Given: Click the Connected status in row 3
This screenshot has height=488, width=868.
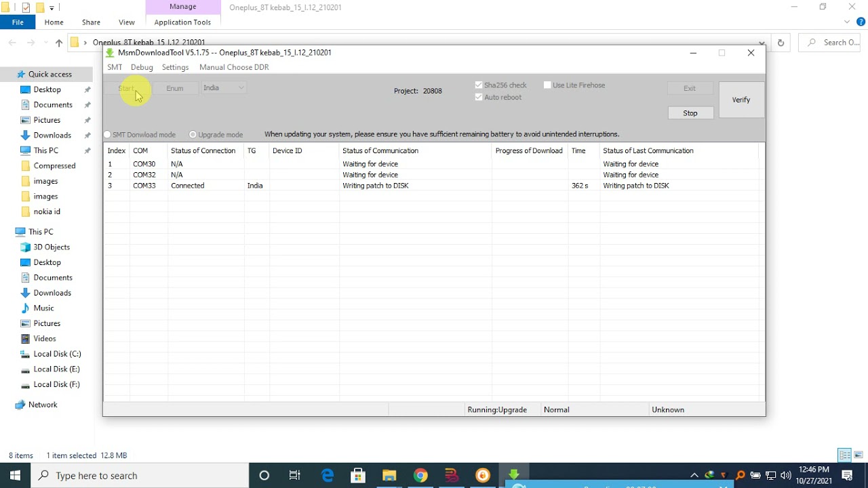Looking at the screenshot, I should [188, 186].
